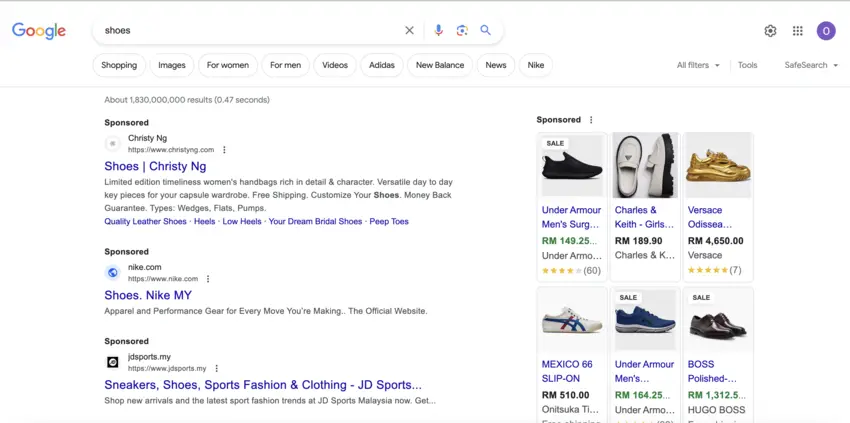
Task: Open 'Versace Odissea...' product link
Action: (x=710, y=217)
